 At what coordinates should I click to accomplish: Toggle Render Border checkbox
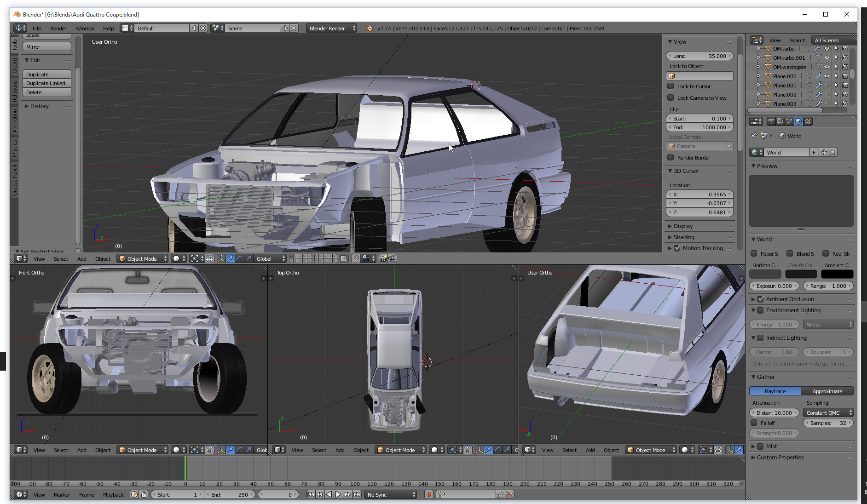point(671,157)
